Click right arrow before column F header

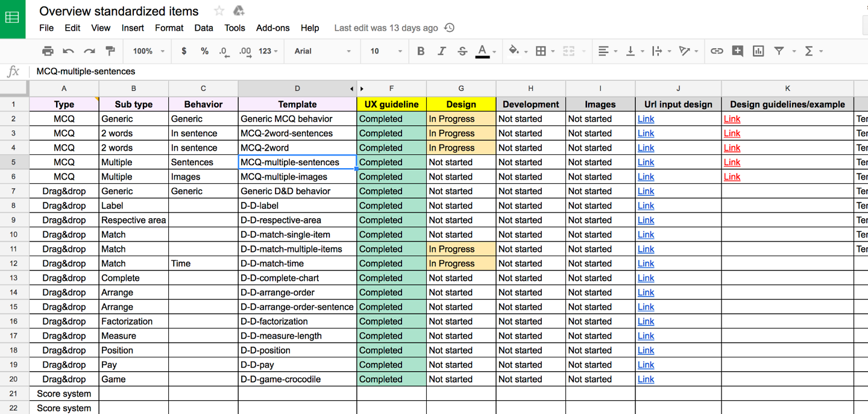(x=362, y=89)
